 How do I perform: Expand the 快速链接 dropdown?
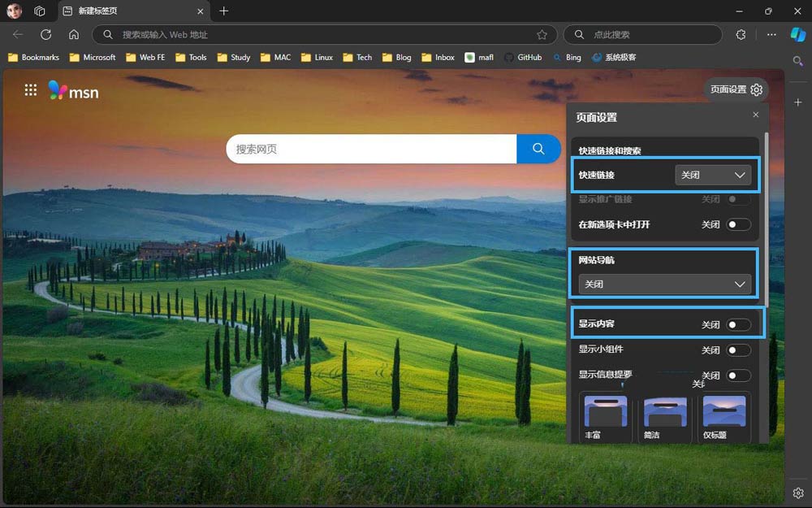tap(713, 176)
